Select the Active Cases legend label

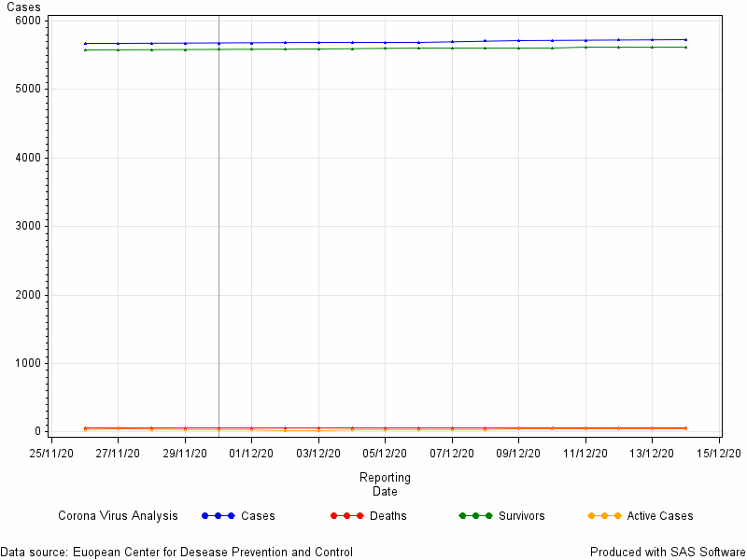tap(660, 516)
